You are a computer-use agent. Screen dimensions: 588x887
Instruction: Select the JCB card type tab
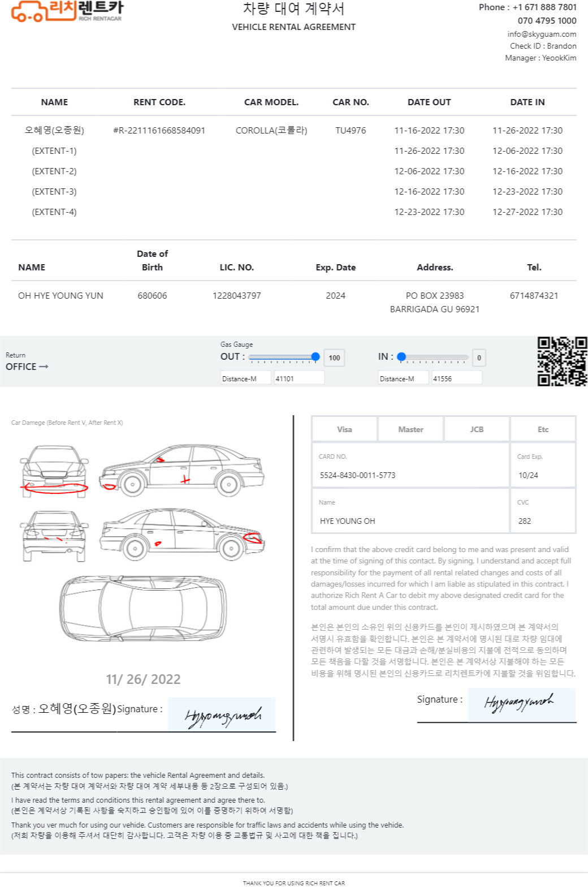click(x=477, y=429)
